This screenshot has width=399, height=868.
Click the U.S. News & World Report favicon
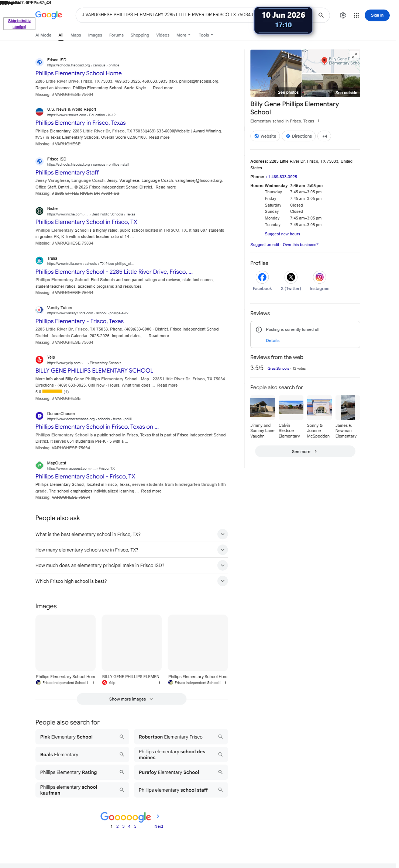pos(39,112)
